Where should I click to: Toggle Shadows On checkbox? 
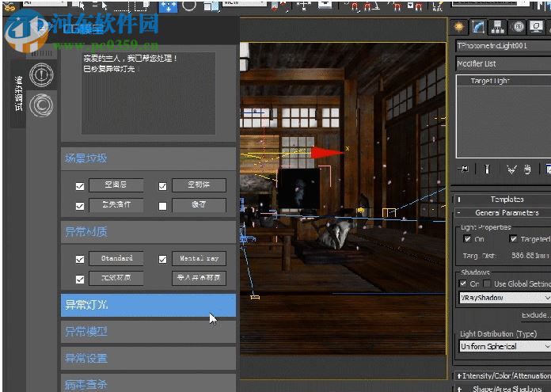point(463,284)
